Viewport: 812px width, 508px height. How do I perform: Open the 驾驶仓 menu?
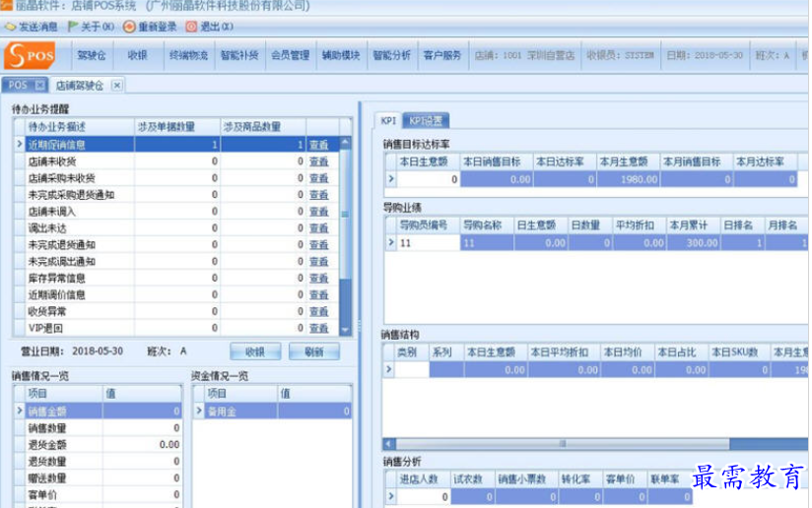coord(92,55)
